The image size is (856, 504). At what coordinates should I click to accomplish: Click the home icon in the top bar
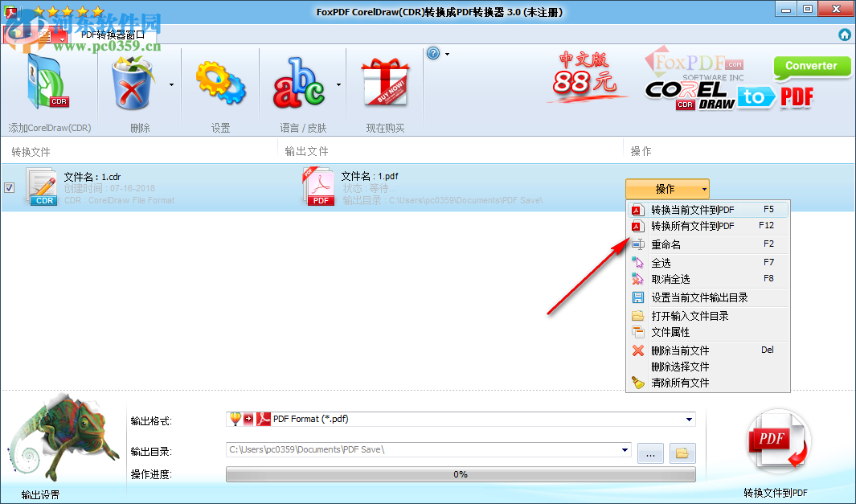tap(845, 35)
